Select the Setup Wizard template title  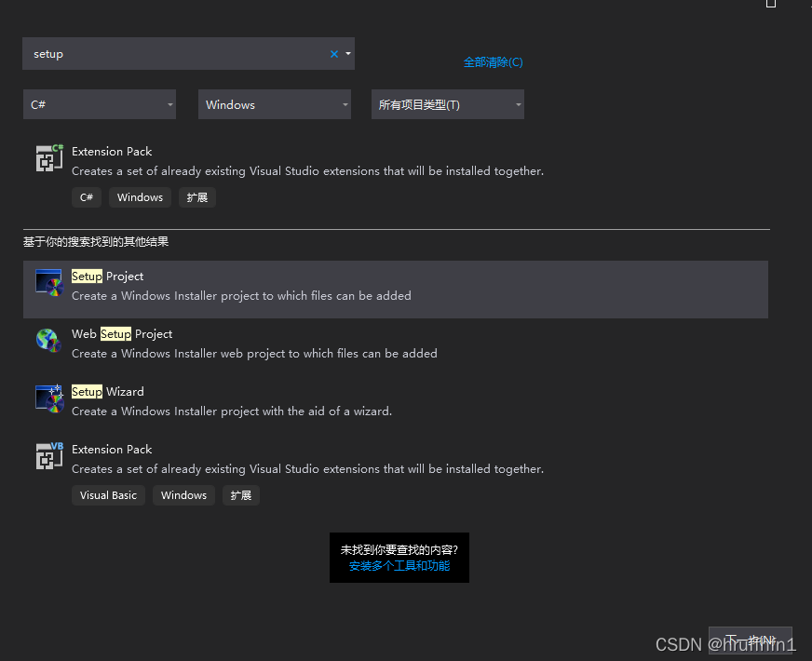pyautogui.click(x=108, y=392)
